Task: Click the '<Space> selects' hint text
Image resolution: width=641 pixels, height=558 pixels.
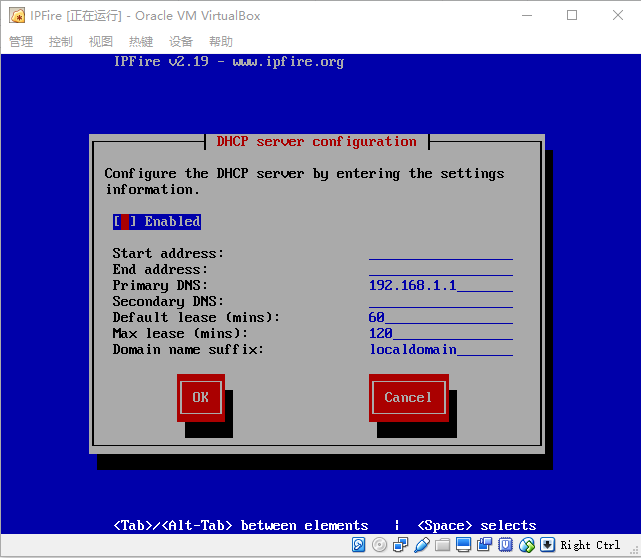Action: pos(477,525)
